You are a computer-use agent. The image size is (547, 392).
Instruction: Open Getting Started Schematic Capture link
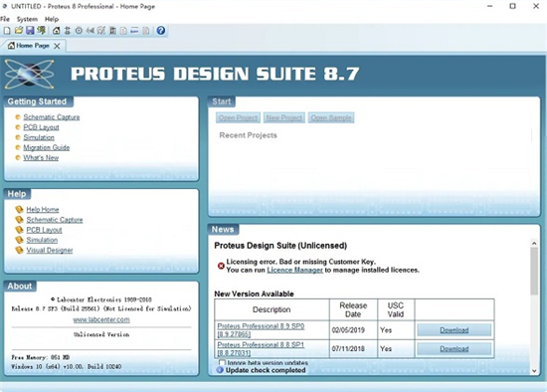click(52, 117)
